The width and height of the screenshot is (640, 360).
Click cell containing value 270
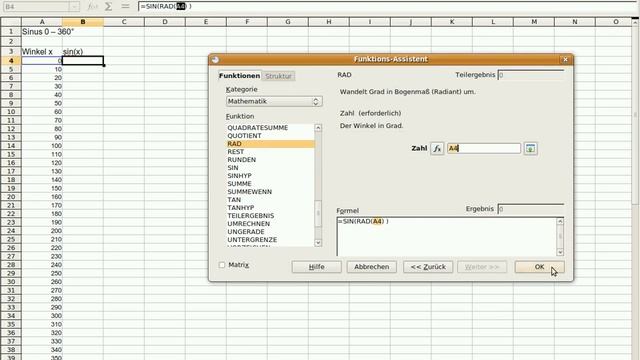pyautogui.click(x=42, y=291)
